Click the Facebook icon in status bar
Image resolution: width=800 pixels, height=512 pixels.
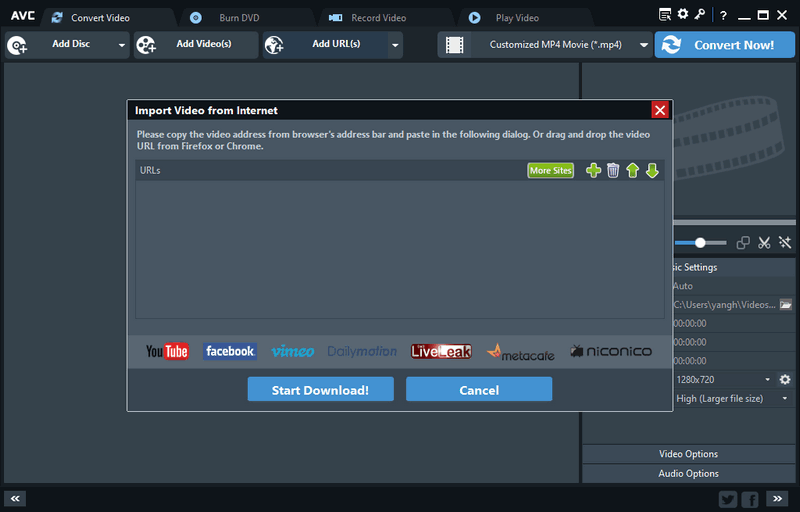pos(749,499)
